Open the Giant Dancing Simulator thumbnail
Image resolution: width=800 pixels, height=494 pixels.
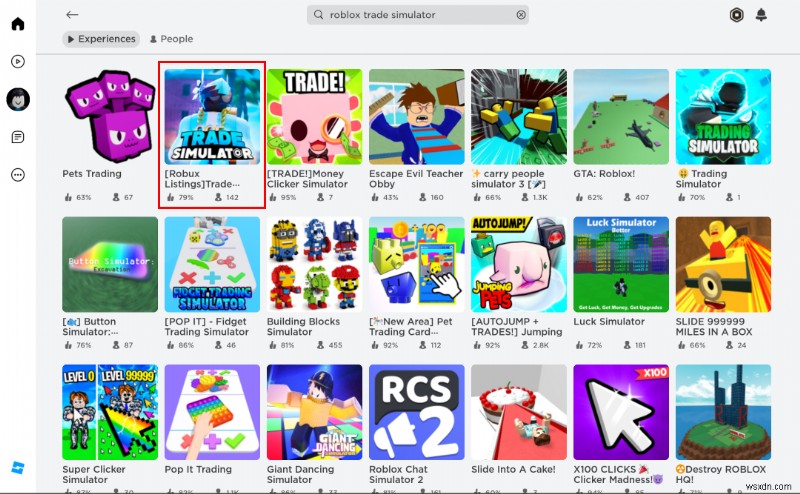[314, 412]
